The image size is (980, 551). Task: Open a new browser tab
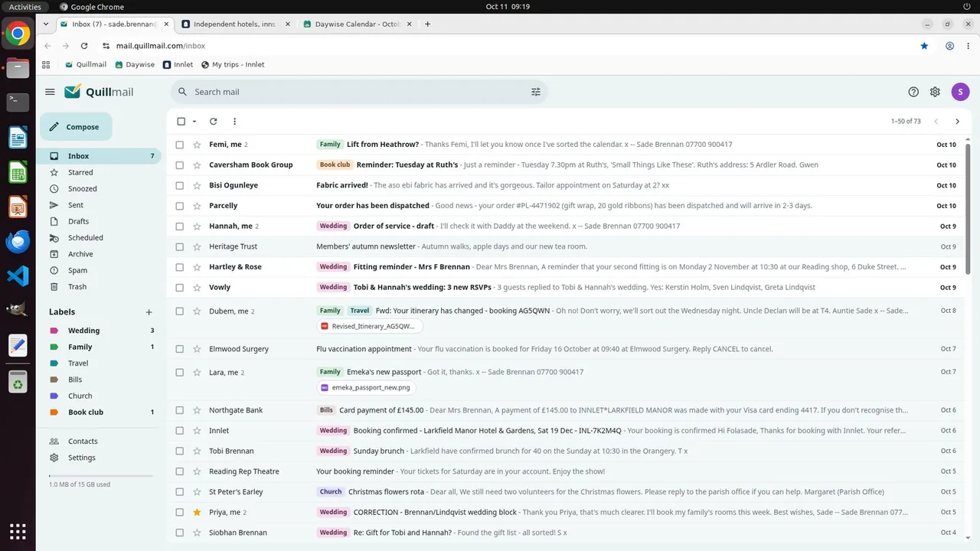tap(427, 24)
